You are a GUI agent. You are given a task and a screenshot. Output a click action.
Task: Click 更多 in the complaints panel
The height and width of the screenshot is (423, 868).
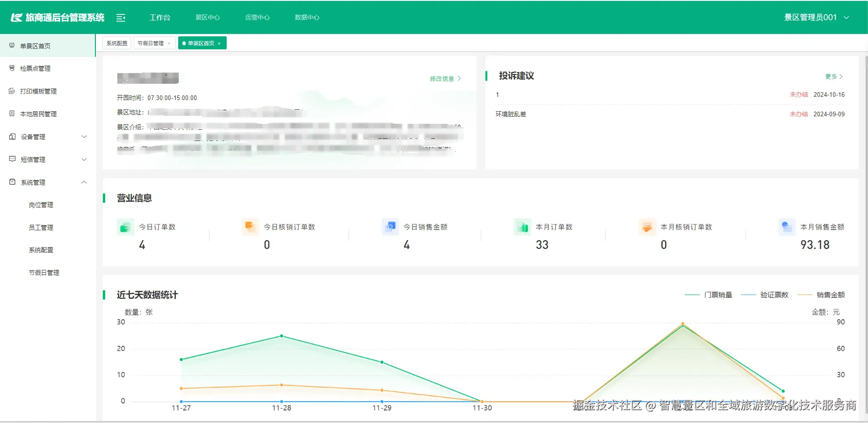click(832, 76)
